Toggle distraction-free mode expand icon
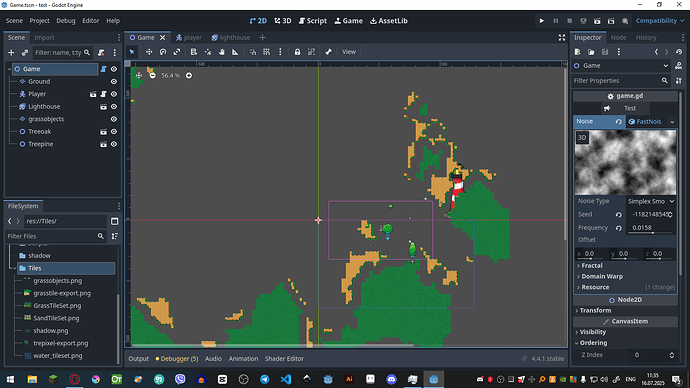The image size is (690, 388). [x=562, y=38]
